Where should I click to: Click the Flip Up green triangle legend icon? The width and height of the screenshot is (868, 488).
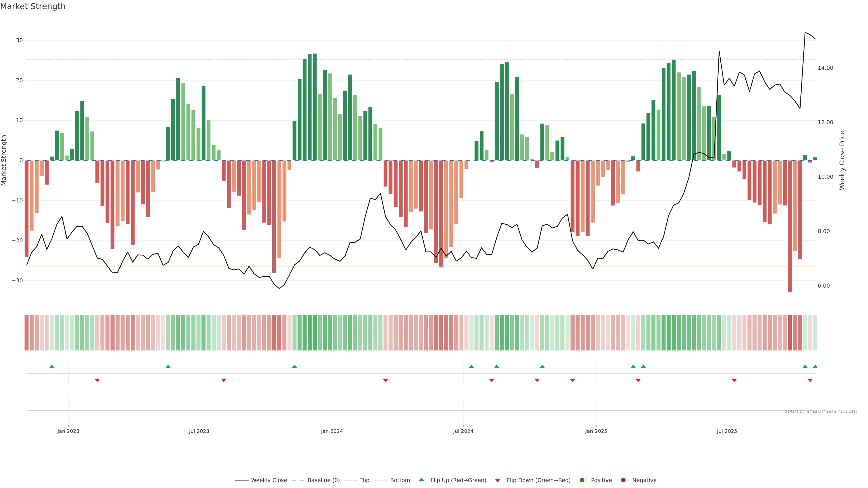click(421, 480)
